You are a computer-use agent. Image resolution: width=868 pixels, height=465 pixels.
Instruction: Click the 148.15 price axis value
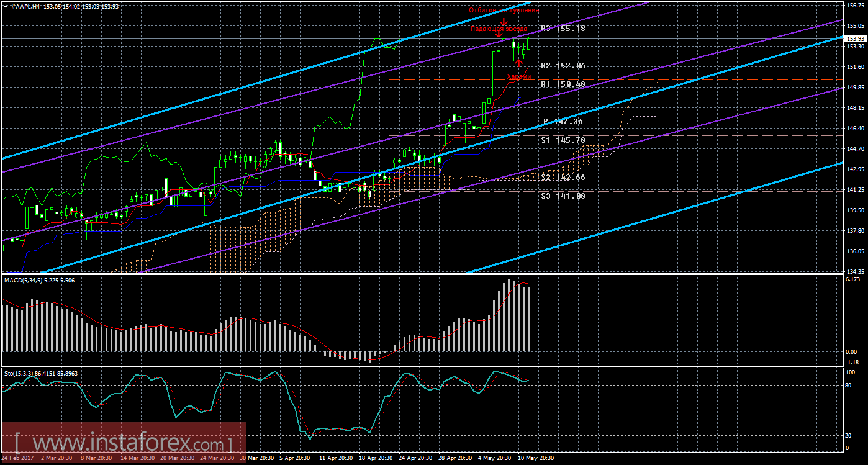(x=856, y=108)
